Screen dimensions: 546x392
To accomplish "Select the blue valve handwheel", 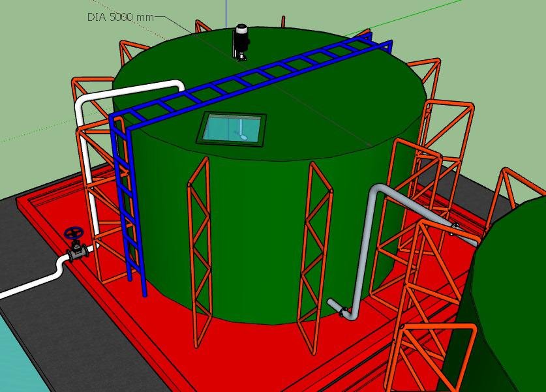I will point(74,233).
